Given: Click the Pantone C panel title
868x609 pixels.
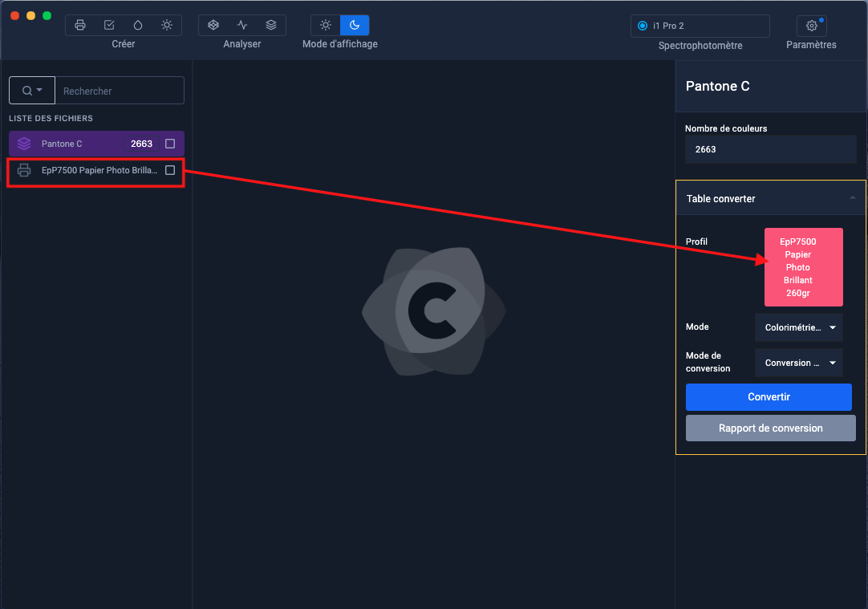Looking at the screenshot, I should pyautogui.click(x=717, y=86).
